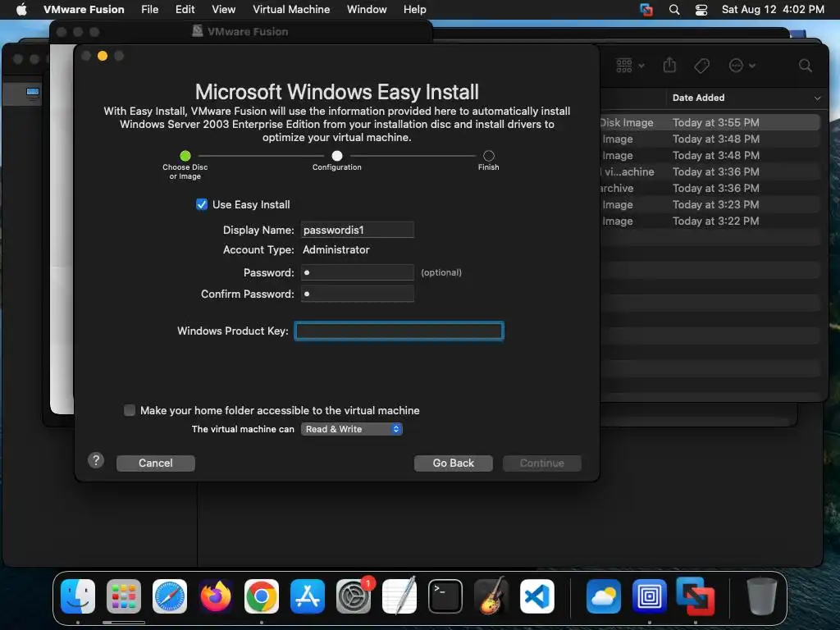This screenshot has height=630, width=840.
Task: Select the 'archive' Finder row
Action: [710, 188]
